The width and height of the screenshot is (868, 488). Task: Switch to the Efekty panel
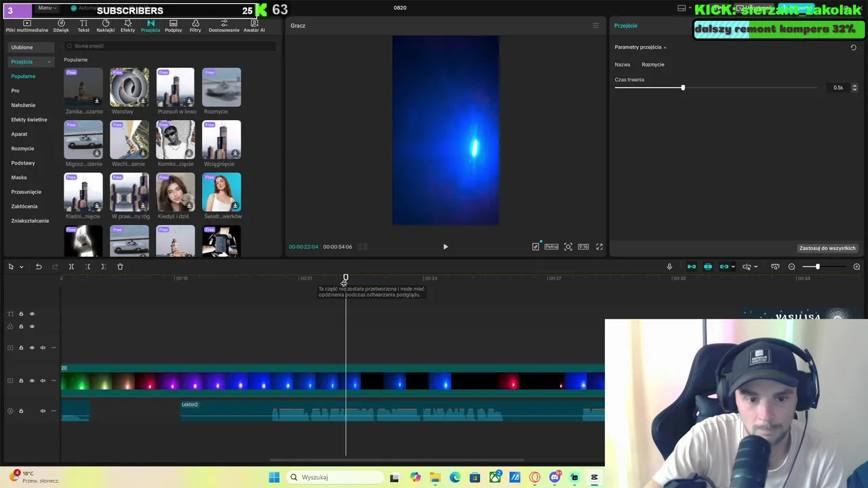click(x=127, y=26)
